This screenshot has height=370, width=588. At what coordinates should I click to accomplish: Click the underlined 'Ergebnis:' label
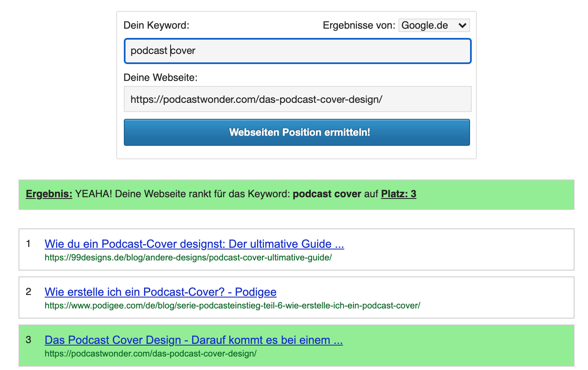(x=49, y=194)
